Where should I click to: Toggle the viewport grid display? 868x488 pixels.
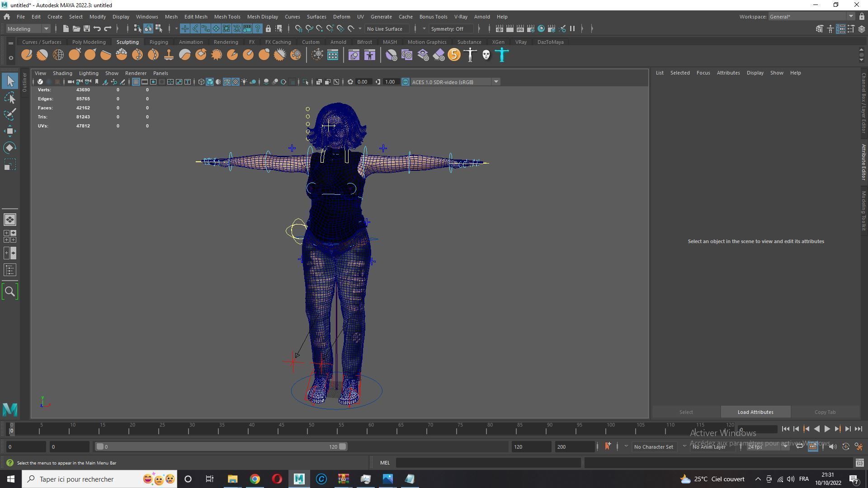tap(136, 82)
